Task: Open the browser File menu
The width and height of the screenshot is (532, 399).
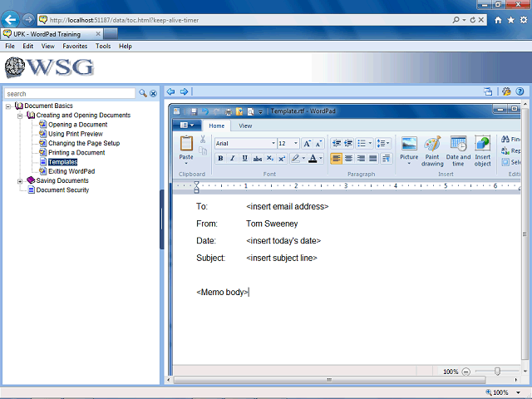Action: [10, 47]
